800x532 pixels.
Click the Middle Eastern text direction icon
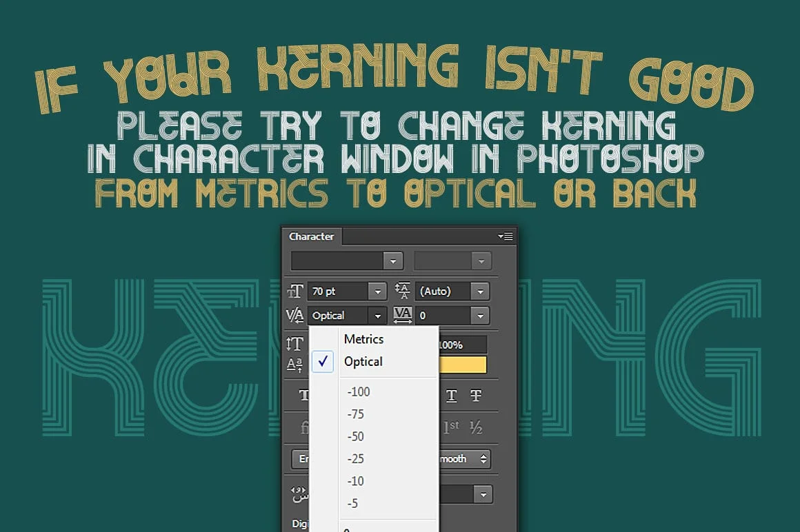click(x=299, y=494)
